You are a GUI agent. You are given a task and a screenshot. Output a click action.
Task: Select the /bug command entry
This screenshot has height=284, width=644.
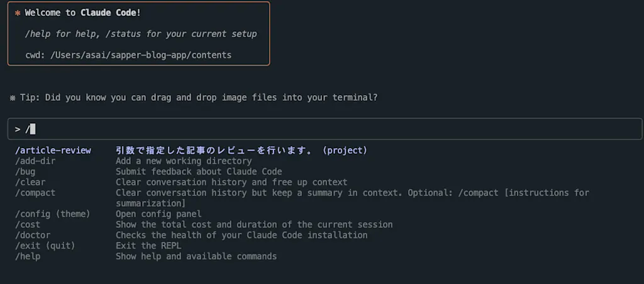pyautogui.click(x=25, y=172)
